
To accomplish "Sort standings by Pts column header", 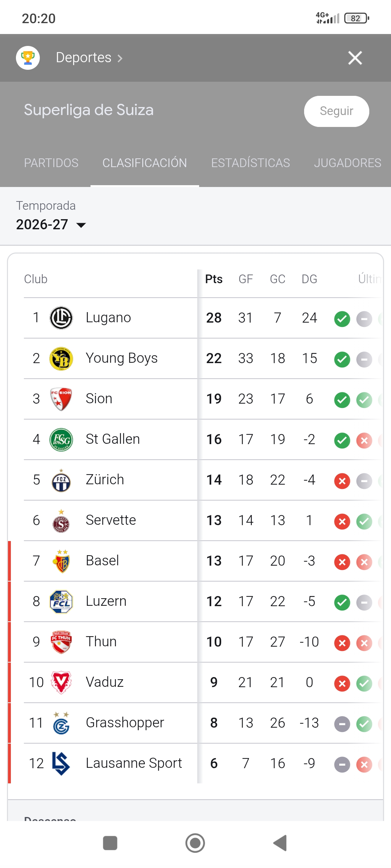I will (214, 279).
